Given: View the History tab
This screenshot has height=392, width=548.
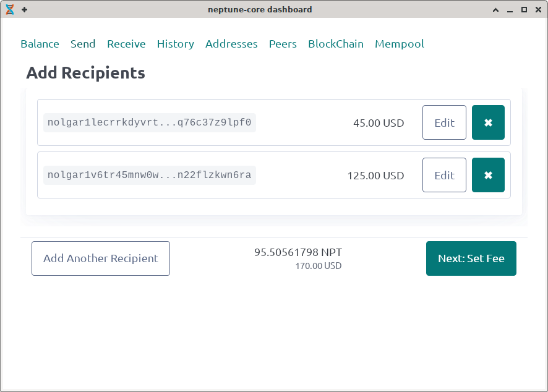Looking at the screenshot, I should click(175, 44).
